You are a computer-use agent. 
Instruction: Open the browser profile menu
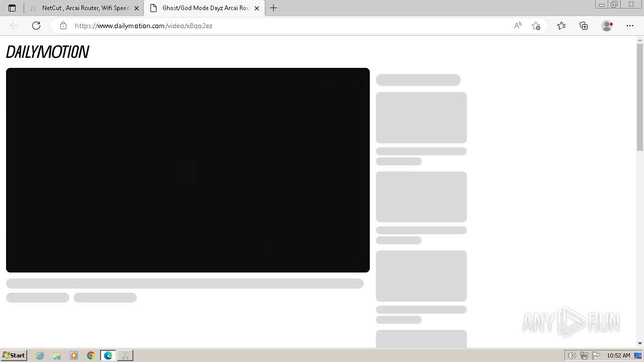pos(607,26)
